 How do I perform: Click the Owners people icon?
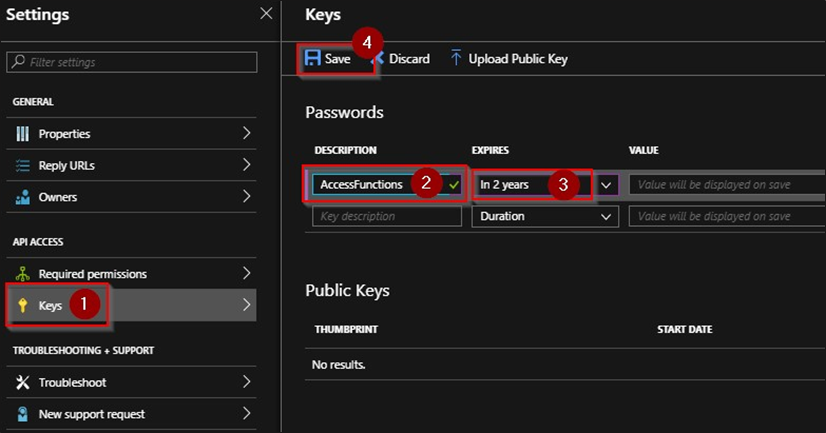(x=23, y=198)
